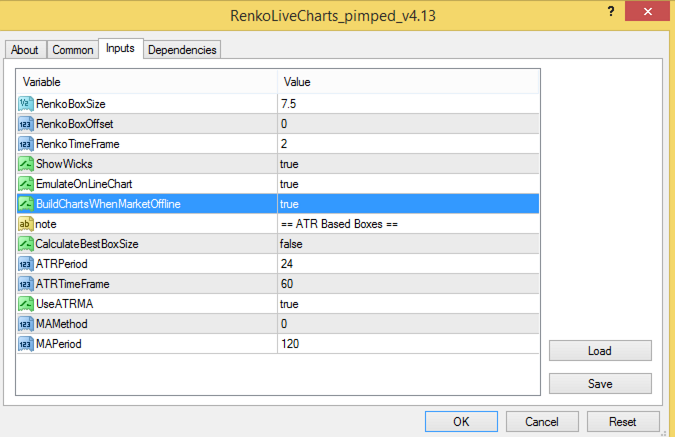Open the Dependencies tab

click(x=182, y=50)
